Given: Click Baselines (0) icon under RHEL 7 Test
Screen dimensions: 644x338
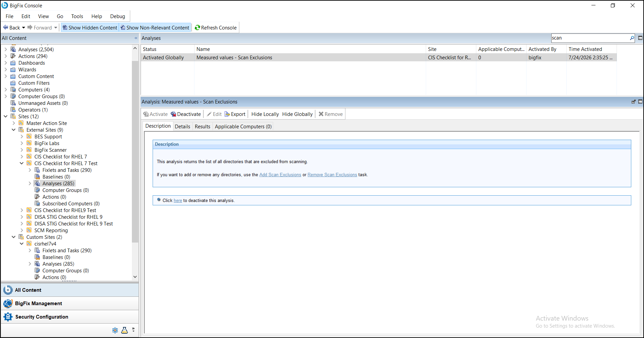Looking at the screenshot, I should (37, 177).
